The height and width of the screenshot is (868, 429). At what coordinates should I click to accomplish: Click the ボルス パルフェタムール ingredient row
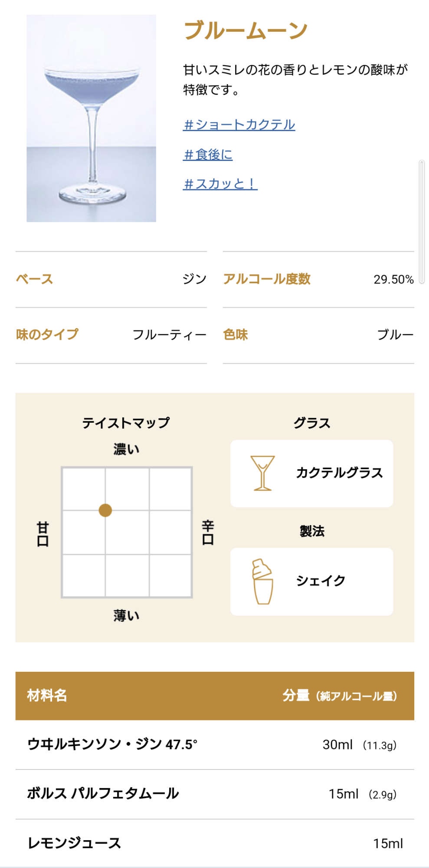(215, 794)
